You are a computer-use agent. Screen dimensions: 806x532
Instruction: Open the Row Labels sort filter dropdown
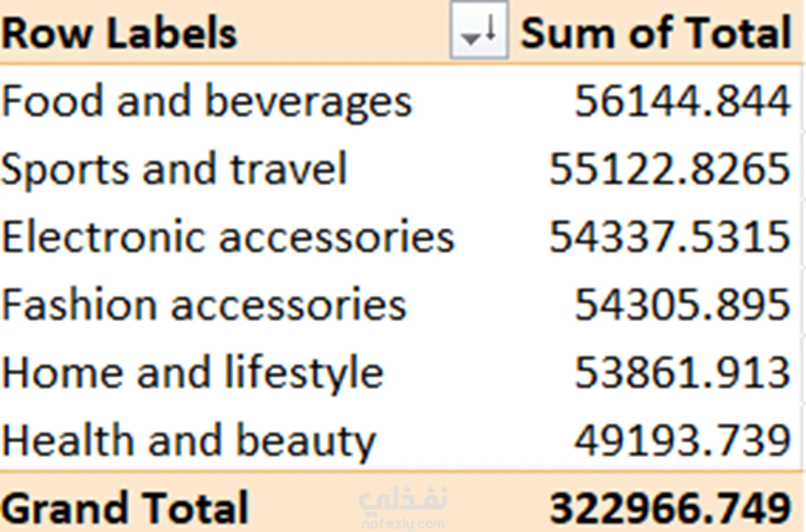coord(479,30)
